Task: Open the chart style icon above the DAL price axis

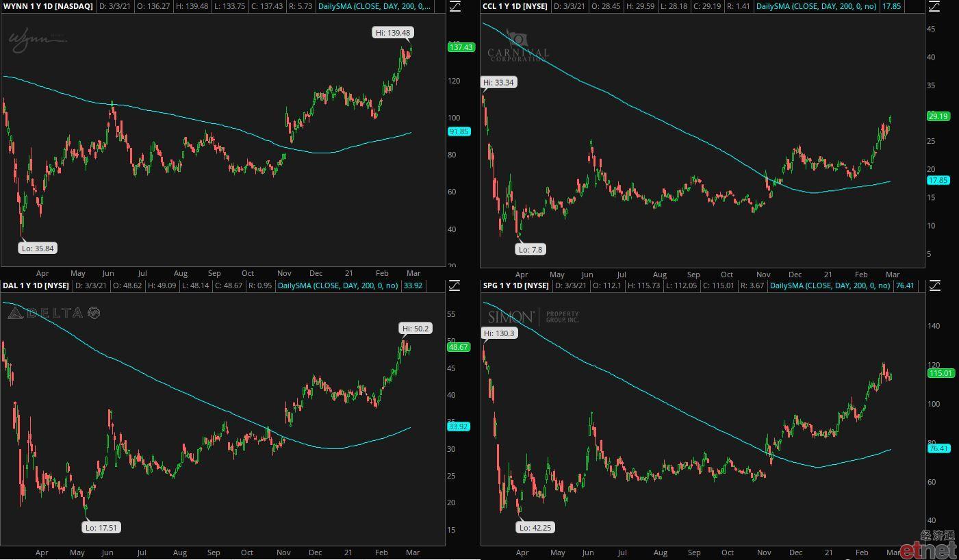Action: (455, 285)
